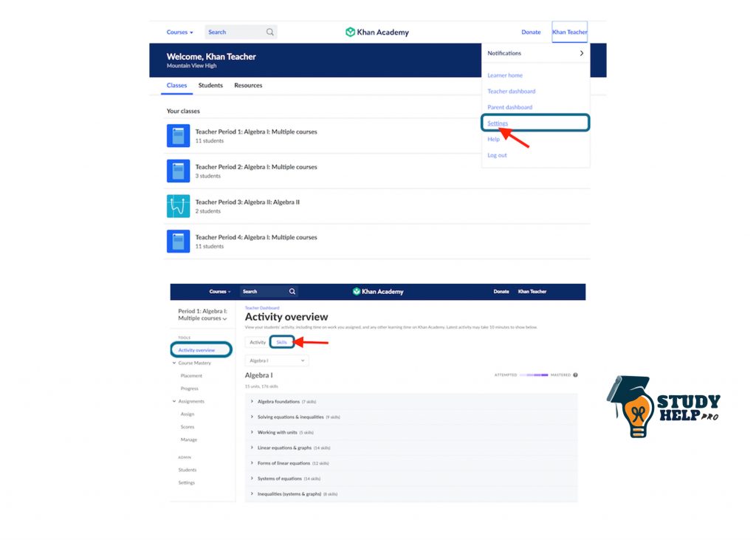Open Courses dropdown in top white header

pyautogui.click(x=180, y=33)
